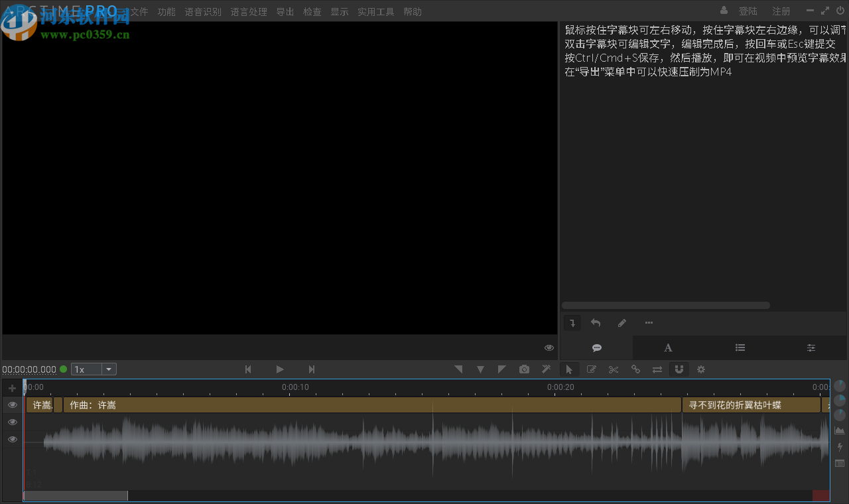Click the pencil edit icon above tabs
The image size is (849, 504).
[621, 323]
